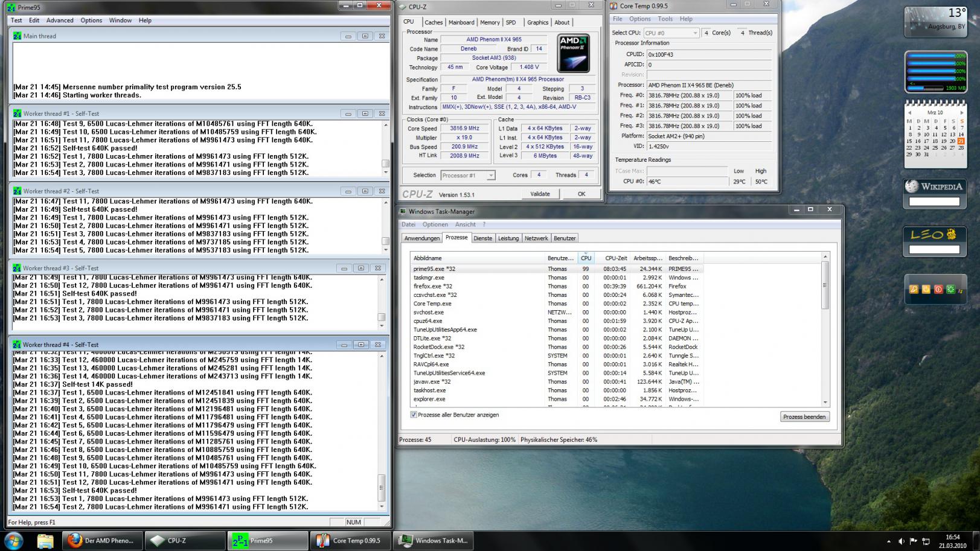Image resolution: width=980 pixels, height=551 pixels.
Task: Open Windows Explorer folder icon in taskbar
Action: pyautogui.click(x=45, y=540)
